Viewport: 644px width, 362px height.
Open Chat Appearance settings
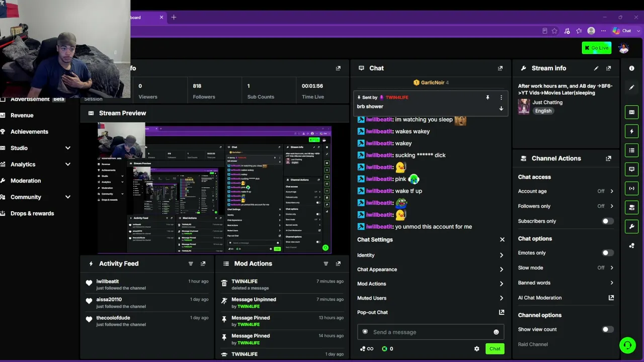pos(430,269)
